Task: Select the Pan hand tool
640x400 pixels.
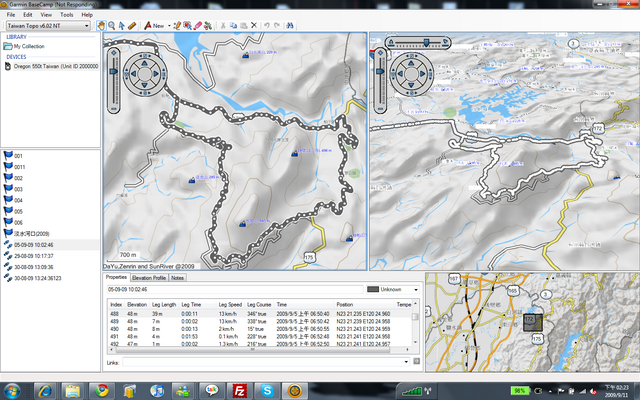Action: [x=101, y=26]
